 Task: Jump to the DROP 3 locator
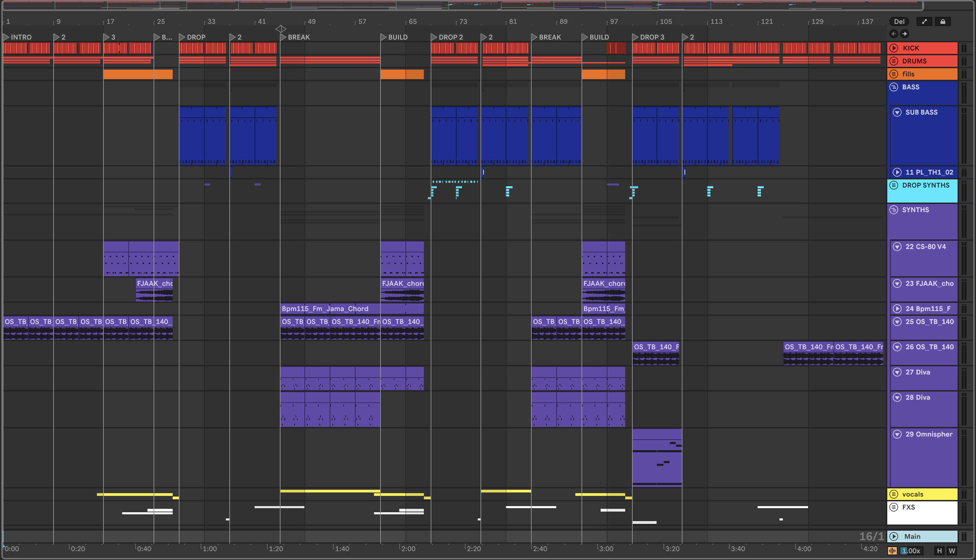635,37
